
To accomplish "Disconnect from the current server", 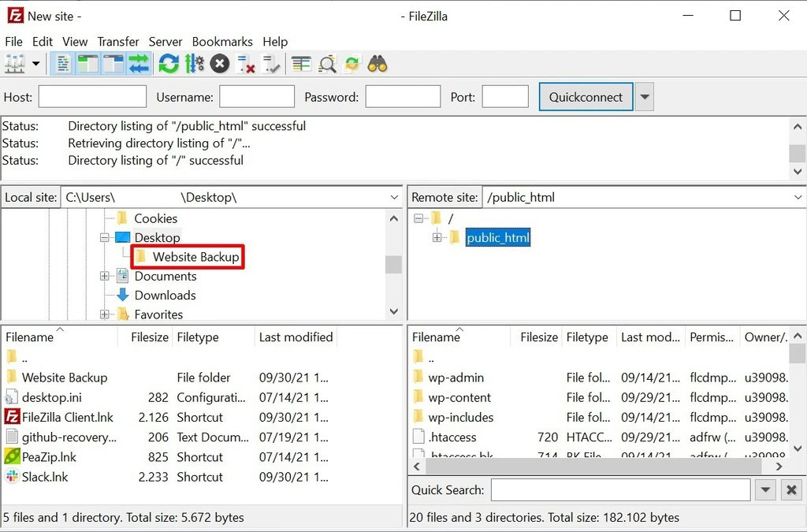I will coord(245,63).
